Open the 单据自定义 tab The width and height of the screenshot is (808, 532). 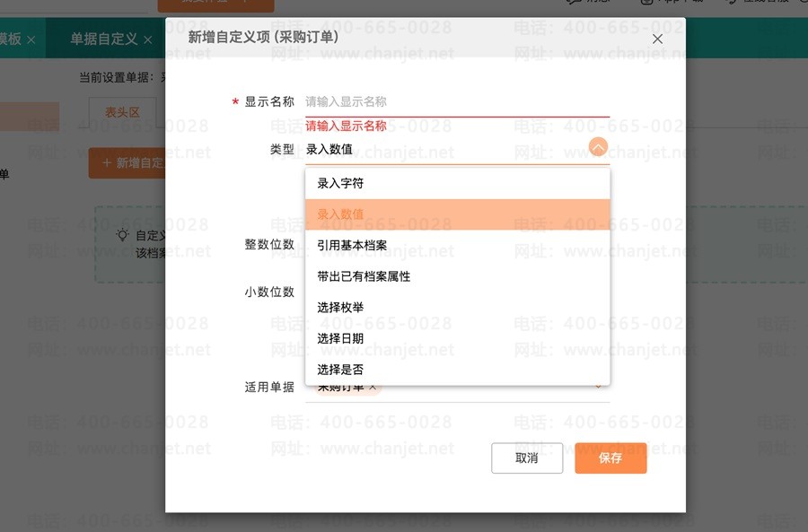pyautogui.click(x=104, y=39)
